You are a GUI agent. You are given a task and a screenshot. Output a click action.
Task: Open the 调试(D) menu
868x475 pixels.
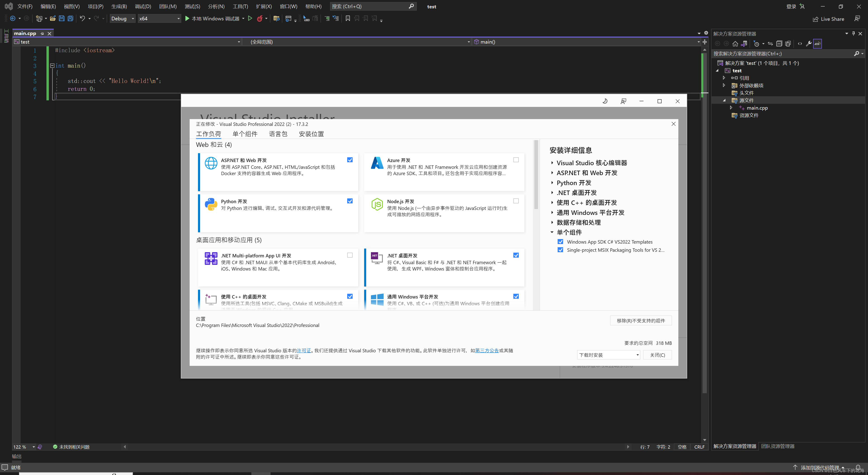click(143, 6)
